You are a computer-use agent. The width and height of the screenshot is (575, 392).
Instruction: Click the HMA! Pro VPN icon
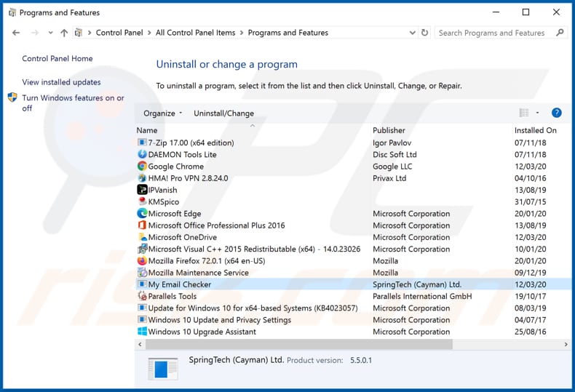[x=142, y=178]
